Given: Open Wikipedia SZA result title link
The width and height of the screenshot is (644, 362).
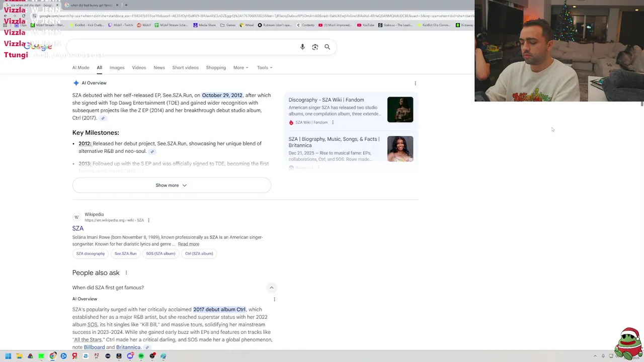Looking at the screenshot, I should click(x=77, y=228).
